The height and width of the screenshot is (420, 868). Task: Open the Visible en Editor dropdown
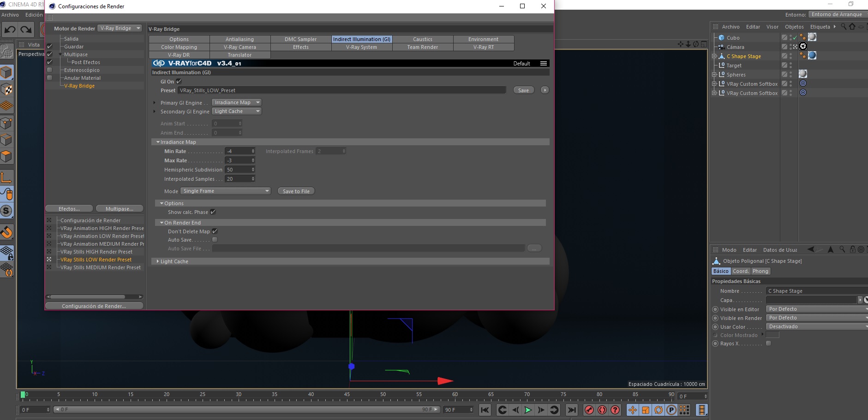pos(817,309)
